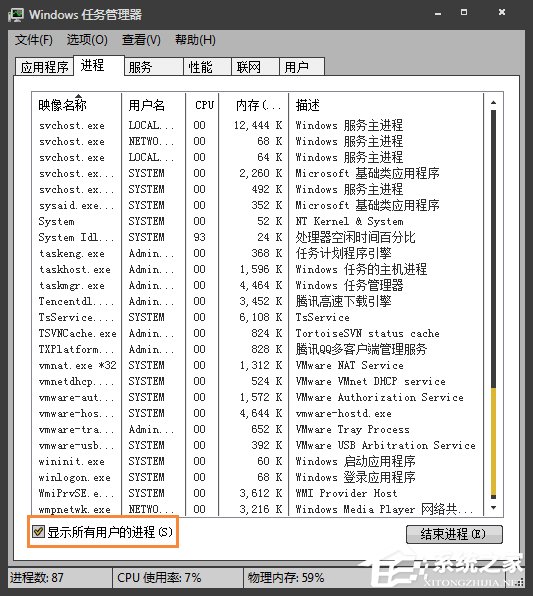
Task: Select the 进程 tab
Action: click(98, 65)
